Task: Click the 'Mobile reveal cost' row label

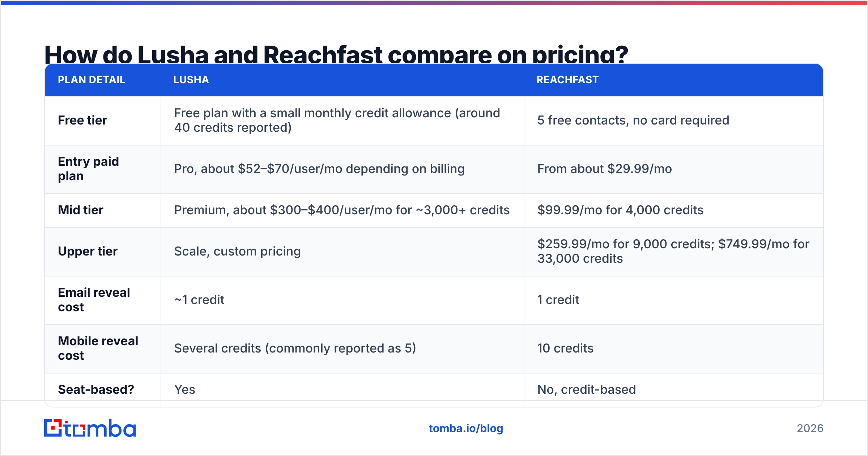Action: [x=98, y=348]
